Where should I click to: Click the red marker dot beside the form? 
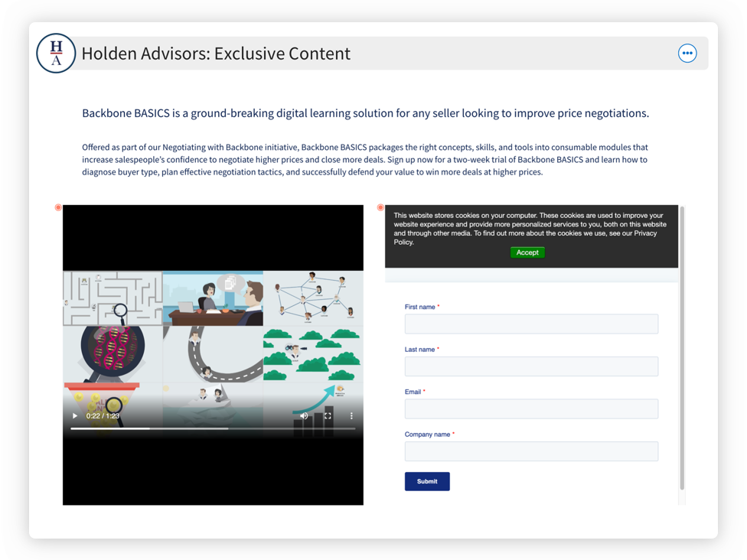point(380,208)
